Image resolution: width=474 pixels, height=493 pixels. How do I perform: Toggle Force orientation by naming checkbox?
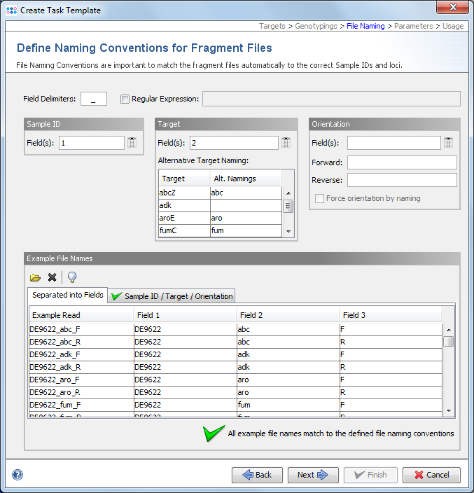click(x=319, y=198)
